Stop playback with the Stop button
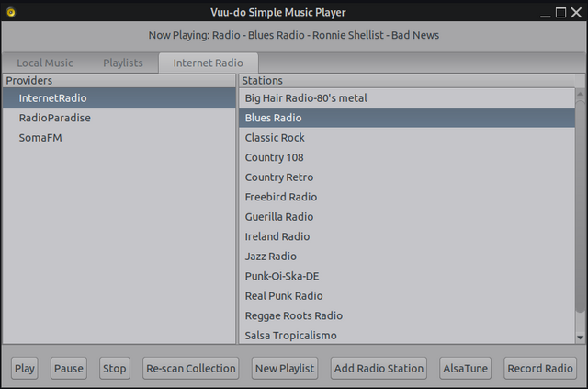The width and height of the screenshot is (588, 389). [115, 368]
